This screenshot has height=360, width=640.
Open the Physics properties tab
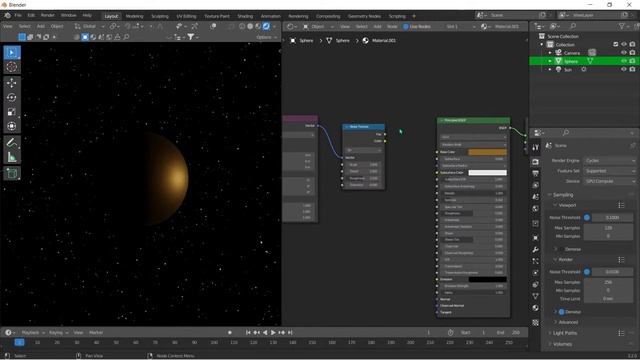[x=536, y=273]
